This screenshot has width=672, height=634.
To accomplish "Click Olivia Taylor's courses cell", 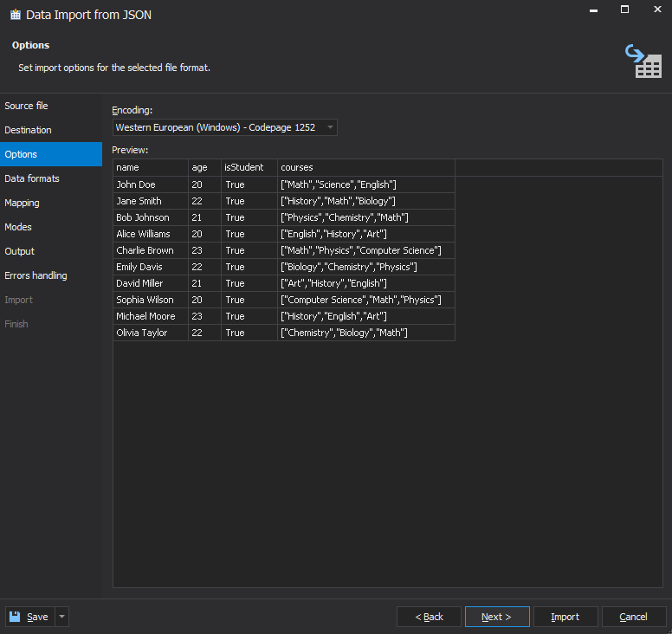I will point(366,333).
